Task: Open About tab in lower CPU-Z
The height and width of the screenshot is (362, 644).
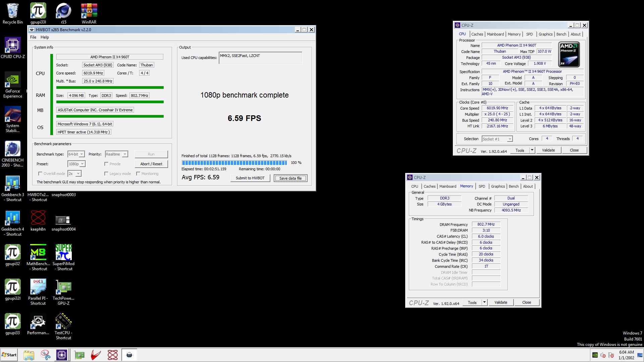Action: tap(528, 186)
